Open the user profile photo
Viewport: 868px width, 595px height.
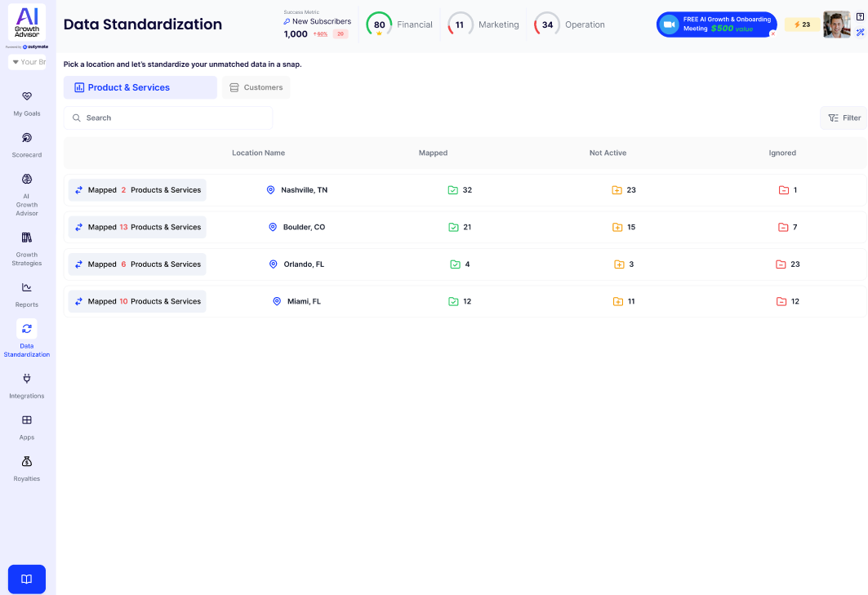836,24
